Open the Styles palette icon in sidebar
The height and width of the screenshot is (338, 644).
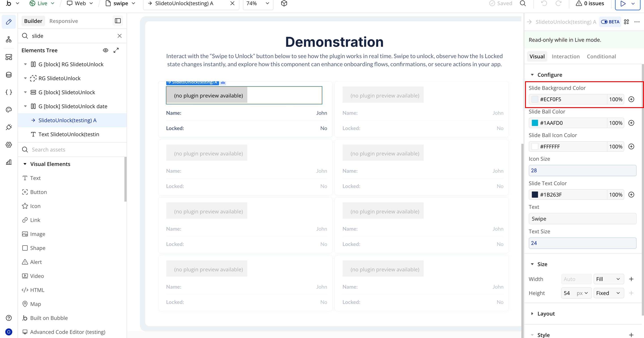click(x=9, y=110)
